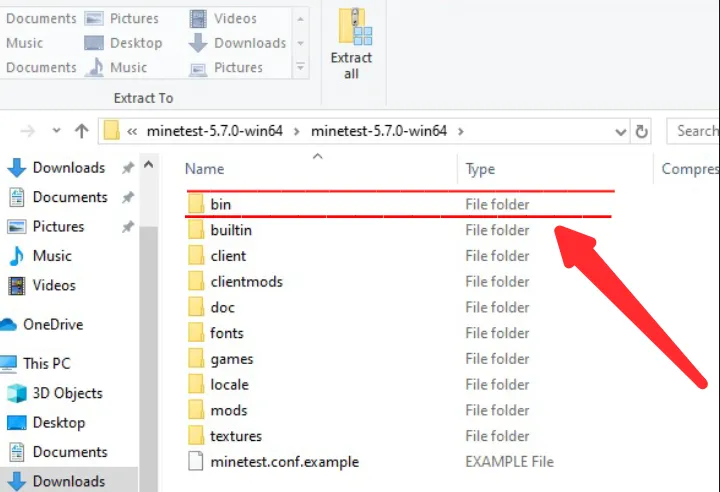Refresh the folder view

641,131
